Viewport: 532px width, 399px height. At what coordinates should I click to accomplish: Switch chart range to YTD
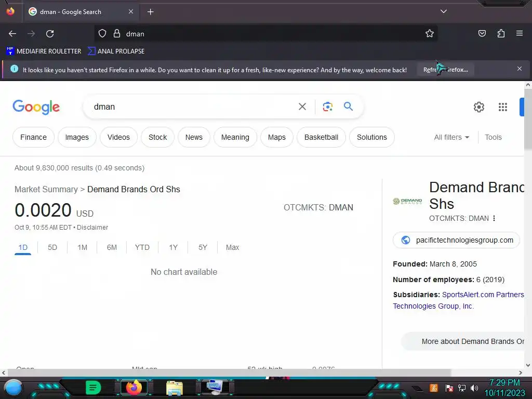tap(142, 247)
